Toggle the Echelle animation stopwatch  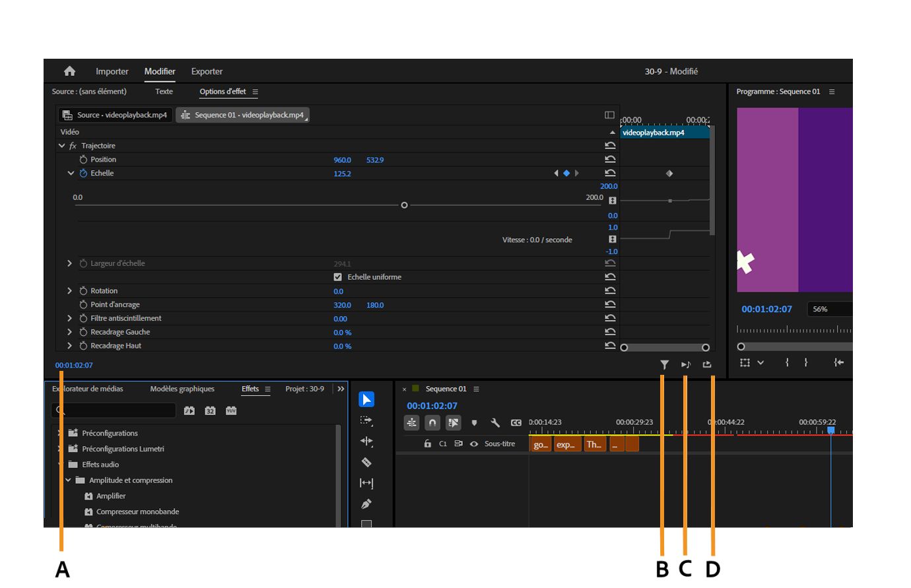click(x=83, y=174)
